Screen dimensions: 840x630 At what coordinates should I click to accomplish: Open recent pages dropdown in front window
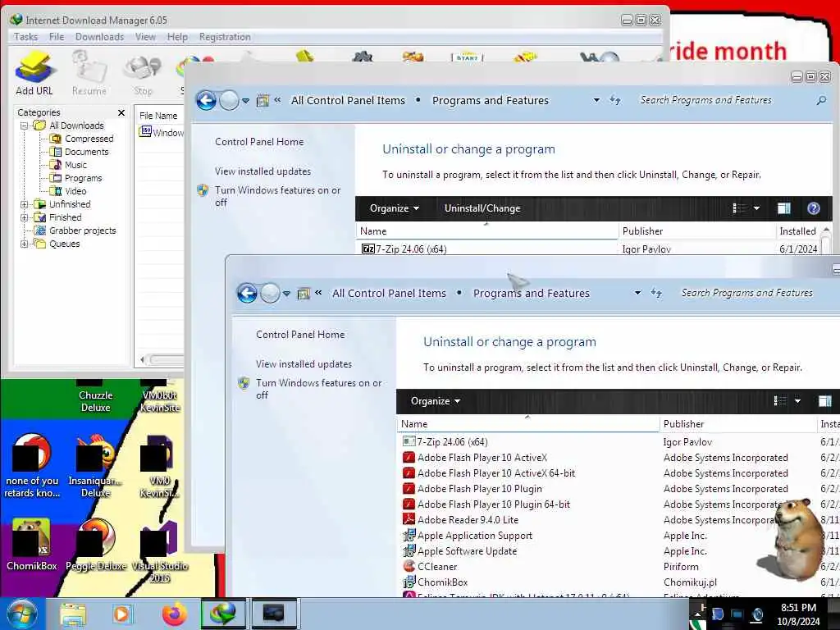(286, 294)
